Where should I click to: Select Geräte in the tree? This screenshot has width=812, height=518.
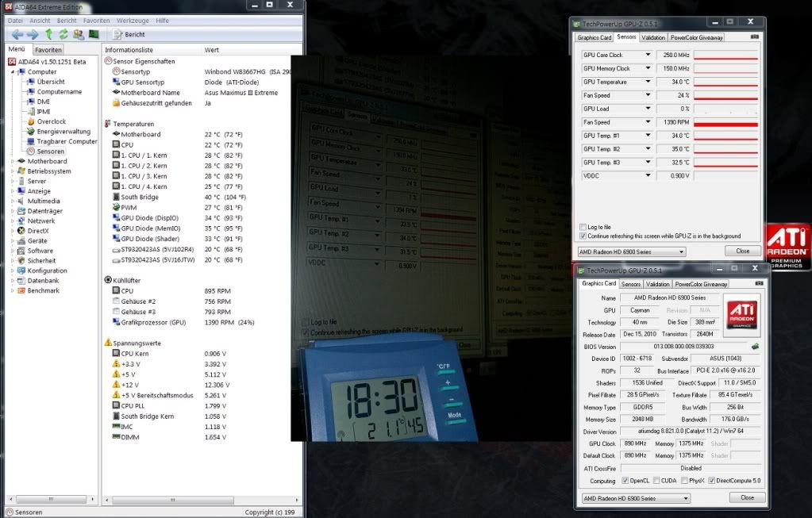[x=37, y=240]
